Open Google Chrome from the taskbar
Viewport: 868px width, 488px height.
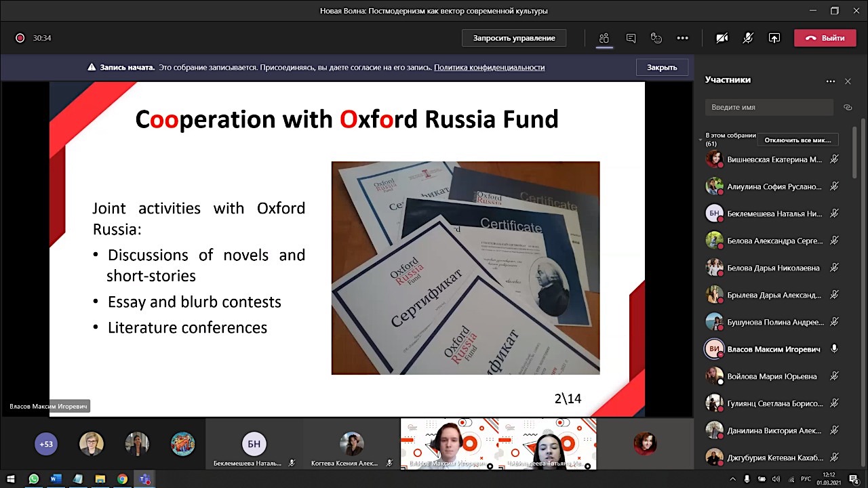[122, 479]
